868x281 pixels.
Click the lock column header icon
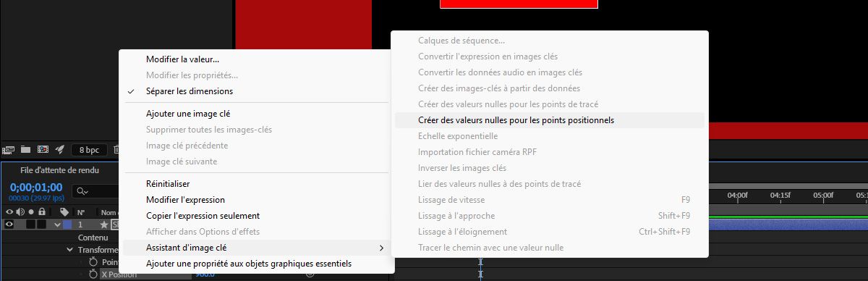click(x=42, y=211)
